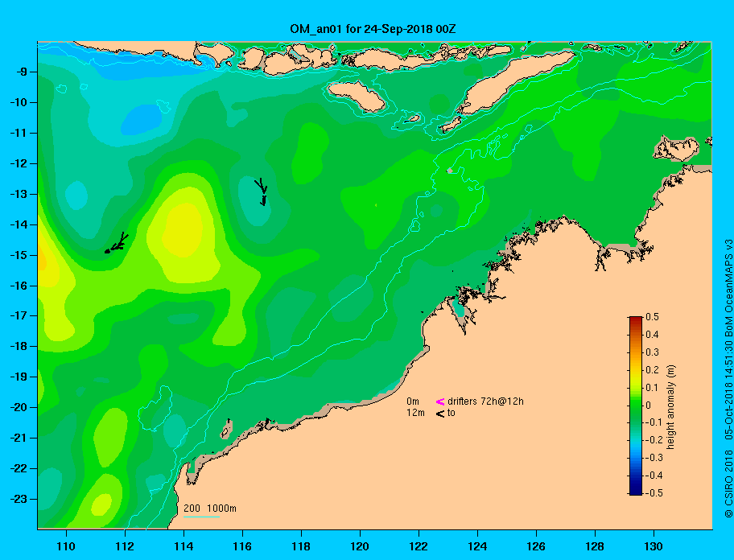Click longitude label '112' on the x-axis

pyautogui.click(x=125, y=546)
